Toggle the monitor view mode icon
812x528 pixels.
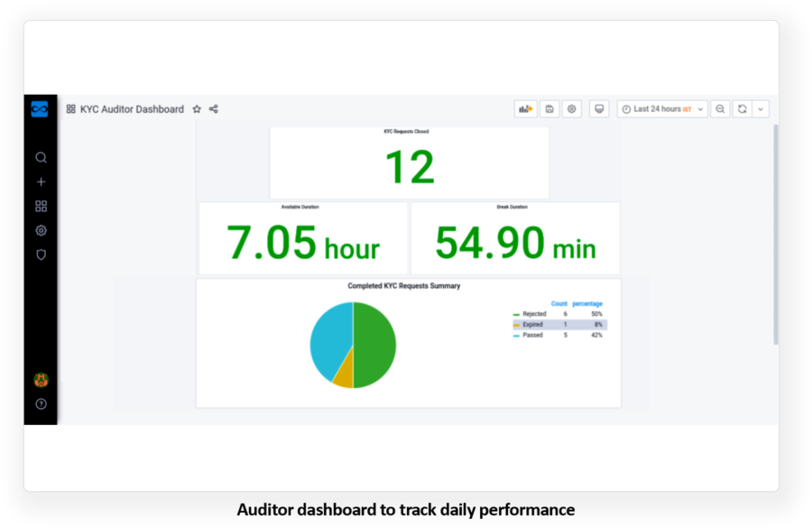(599, 109)
